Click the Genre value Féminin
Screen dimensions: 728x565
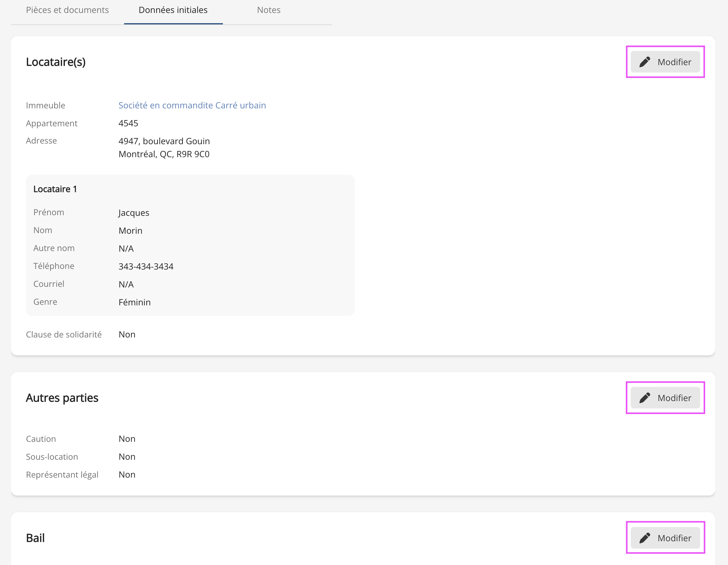(135, 302)
